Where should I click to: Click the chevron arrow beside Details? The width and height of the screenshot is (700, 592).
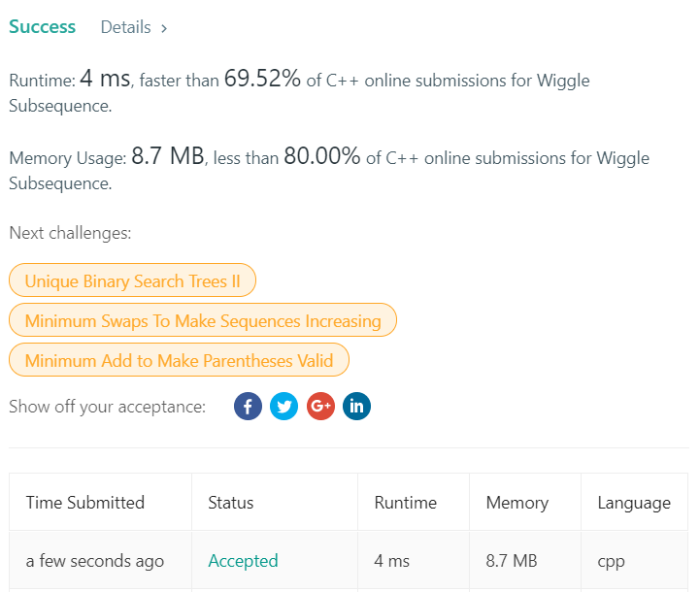164,28
